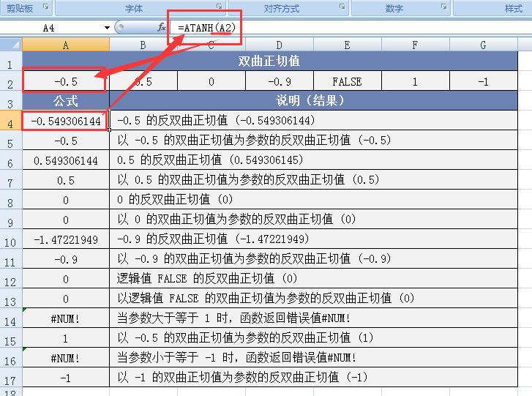Select cell A10 with -1.47221949
The width and height of the screenshot is (532, 396).
pyautogui.click(x=66, y=239)
